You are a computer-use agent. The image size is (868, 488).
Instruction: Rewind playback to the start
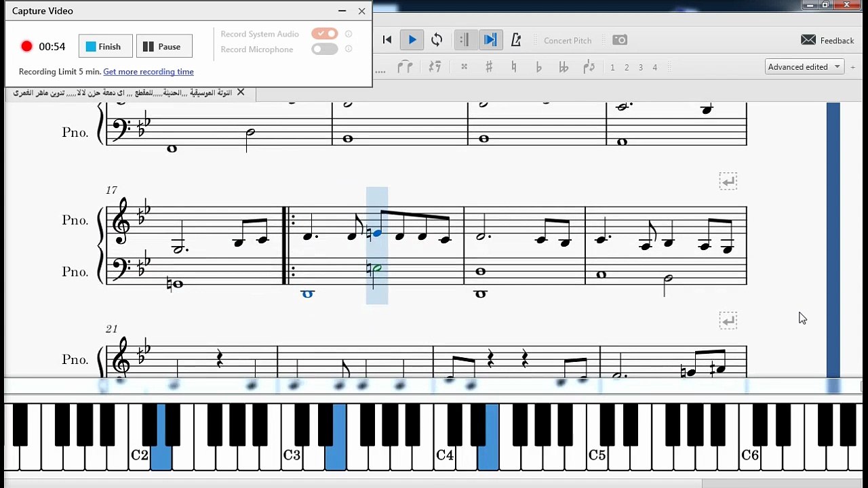click(x=387, y=40)
